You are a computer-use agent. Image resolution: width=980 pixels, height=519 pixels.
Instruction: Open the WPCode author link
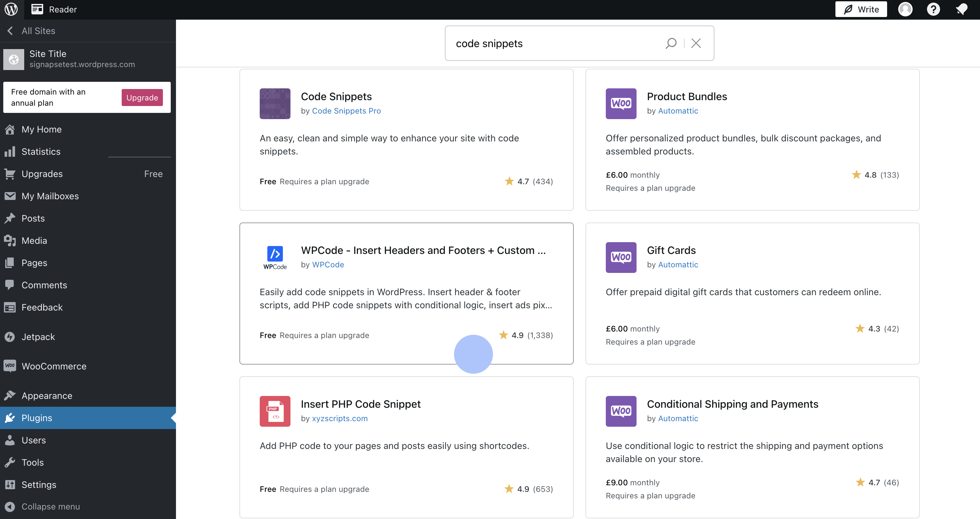[x=328, y=264]
